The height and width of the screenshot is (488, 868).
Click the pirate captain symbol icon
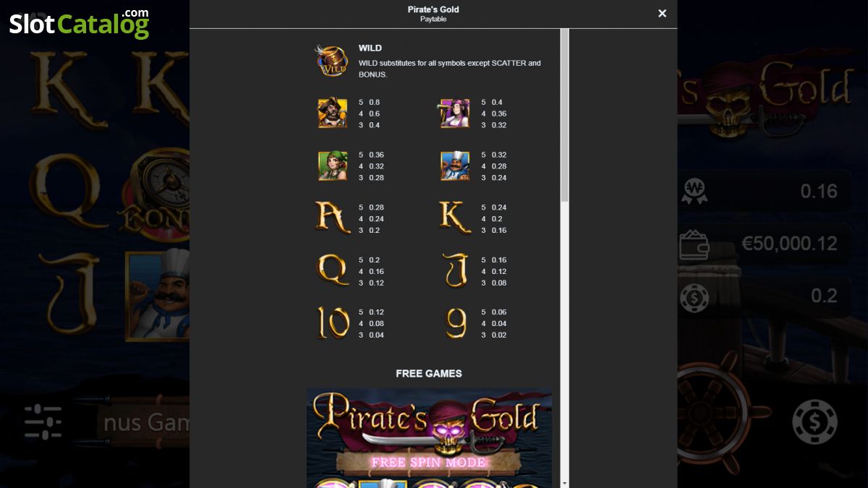pos(333,113)
